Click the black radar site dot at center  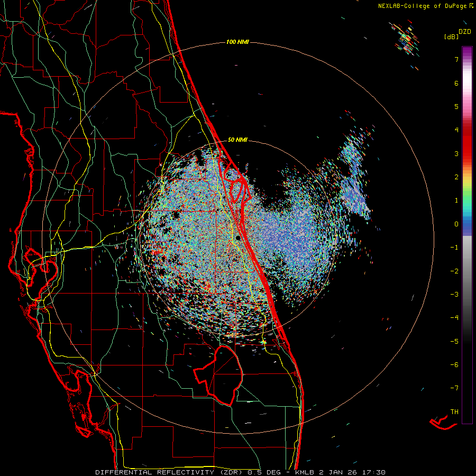(x=238, y=237)
